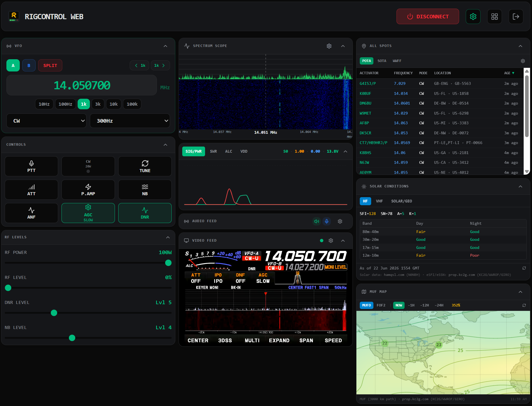Select VFO B

click(x=29, y=65)
